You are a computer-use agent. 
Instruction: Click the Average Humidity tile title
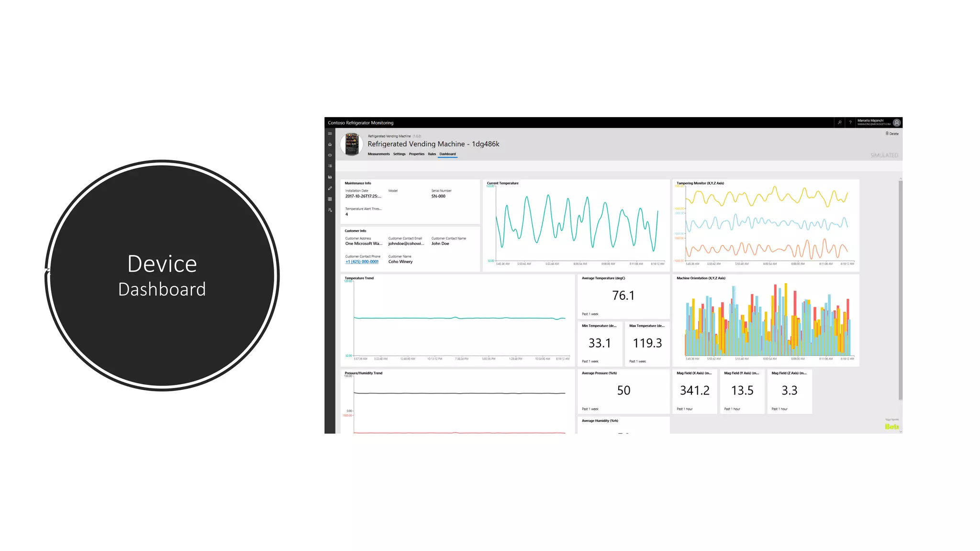pos(600,421)
